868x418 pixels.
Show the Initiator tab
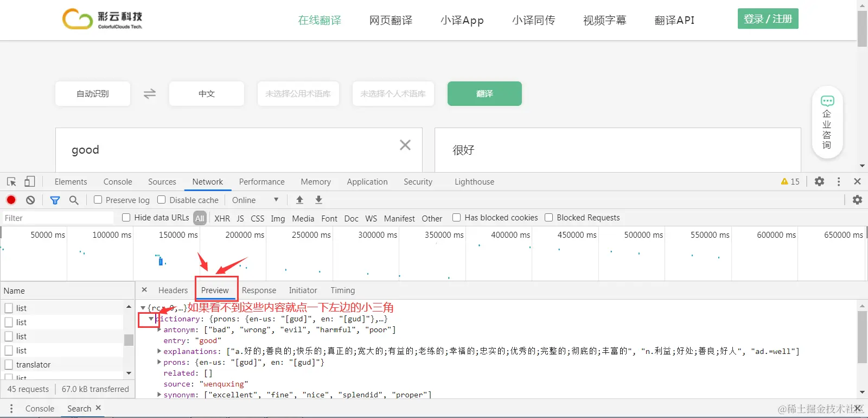(x=303, y=290)
